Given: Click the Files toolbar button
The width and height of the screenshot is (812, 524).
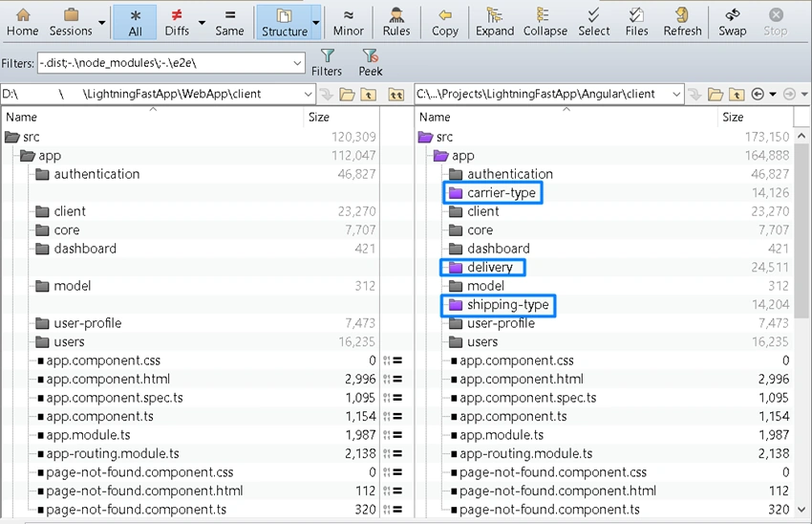Looking at the screenshot, I should click(x=636, y=22).
